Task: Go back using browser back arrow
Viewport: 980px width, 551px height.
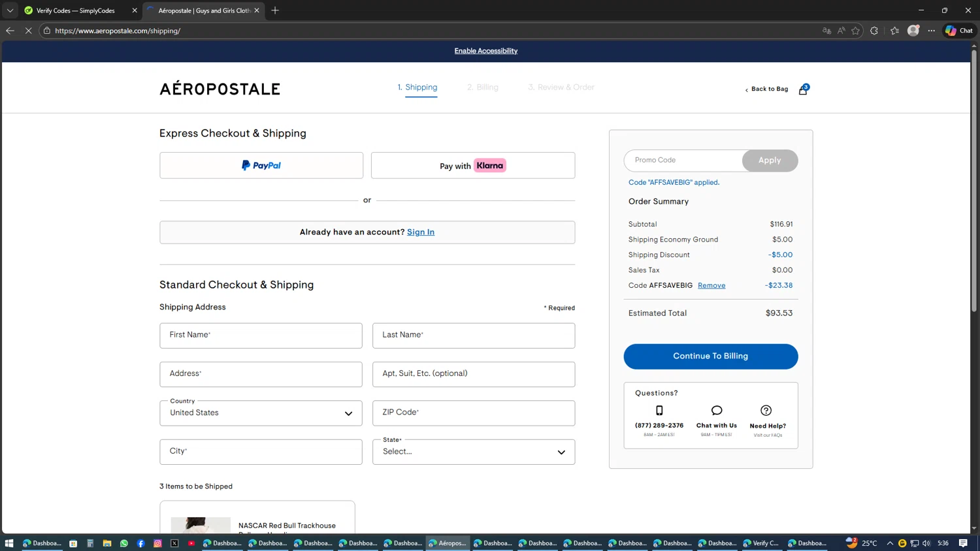Action: [x=10, y=31]
